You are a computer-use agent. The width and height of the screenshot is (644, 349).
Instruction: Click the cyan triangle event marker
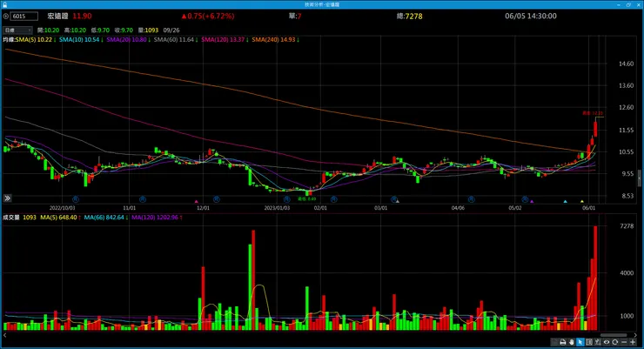565,202
